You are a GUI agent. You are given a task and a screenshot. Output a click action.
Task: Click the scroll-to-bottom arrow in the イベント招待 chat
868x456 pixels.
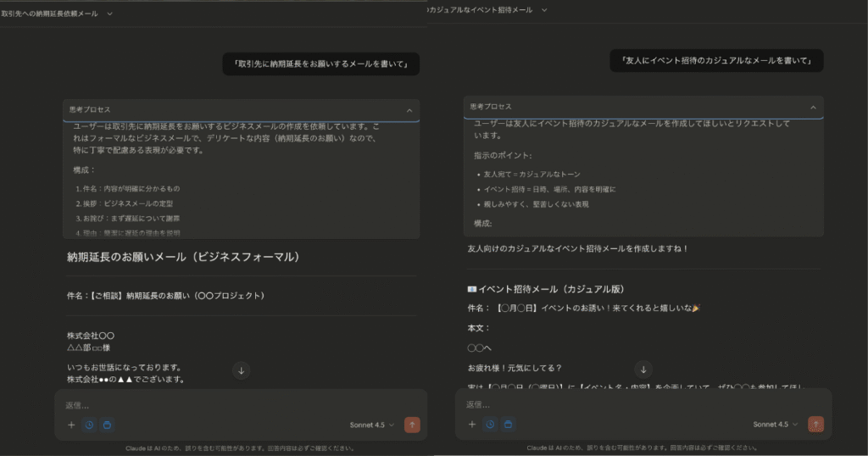(x=643, y=370)
